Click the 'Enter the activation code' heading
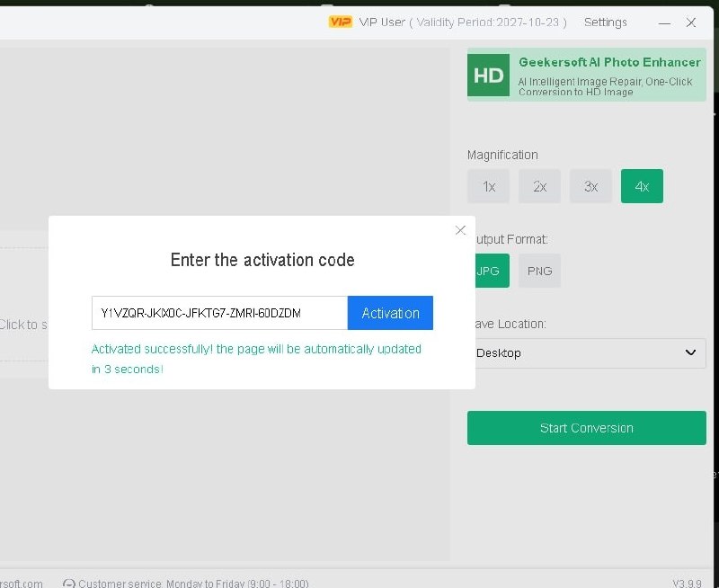719x588 pixels. pyautogui.click(x=262, y=260)
